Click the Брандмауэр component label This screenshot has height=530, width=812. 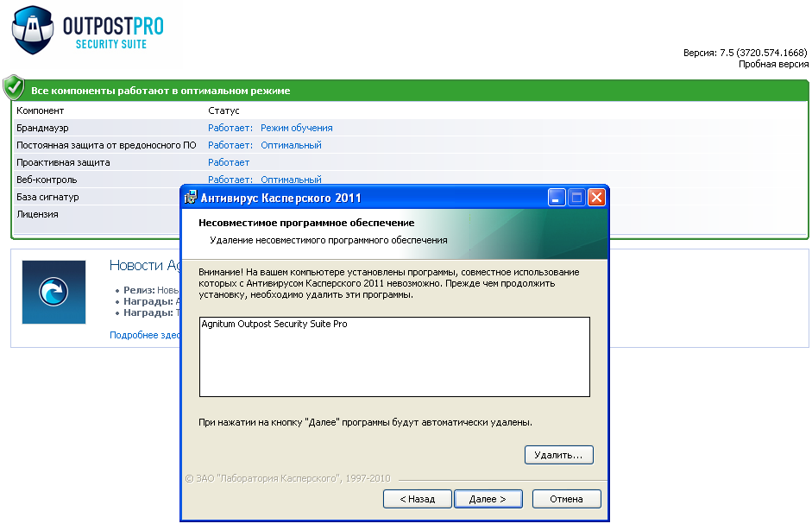pyautogui.click(x=42, y=128)
